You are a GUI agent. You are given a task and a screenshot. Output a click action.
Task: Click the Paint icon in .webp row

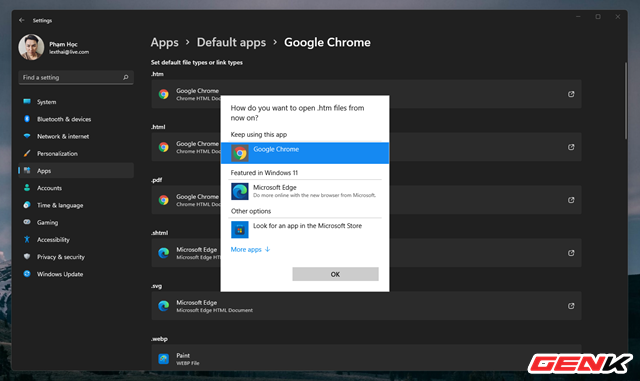coord(164,359)
